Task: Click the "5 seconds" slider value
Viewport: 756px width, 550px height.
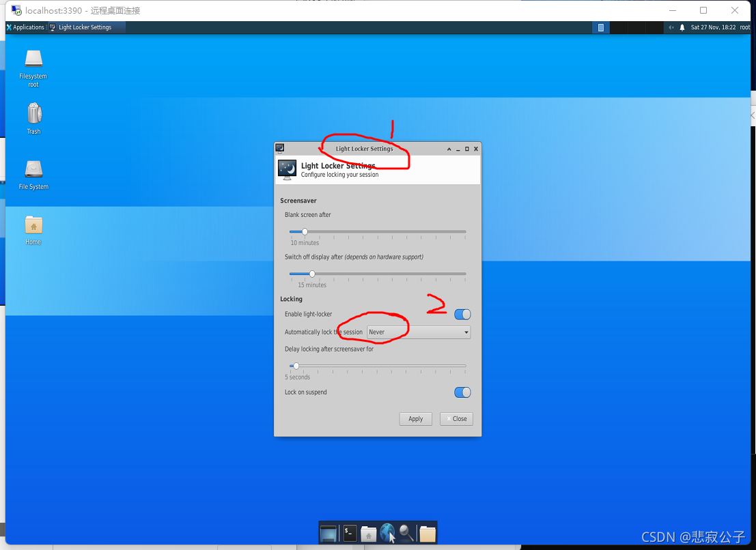Action: (x=298, y=377)
